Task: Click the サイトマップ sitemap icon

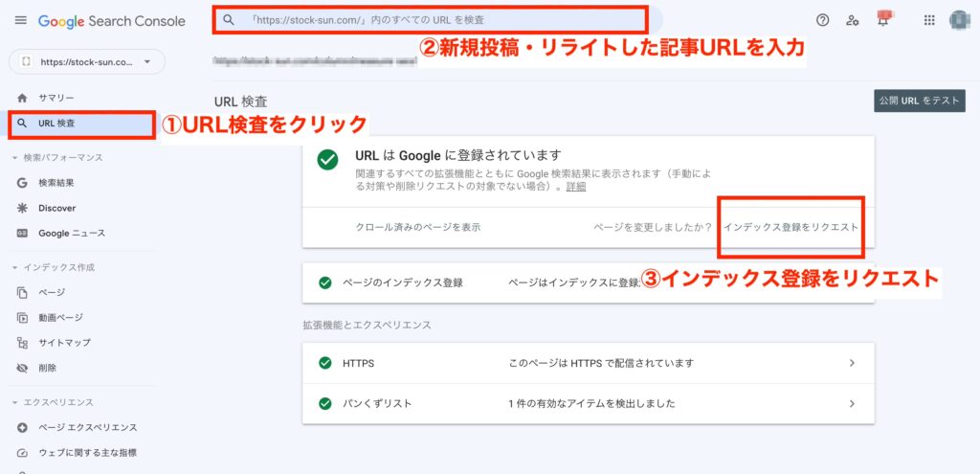Action: (x=23, y=343)
